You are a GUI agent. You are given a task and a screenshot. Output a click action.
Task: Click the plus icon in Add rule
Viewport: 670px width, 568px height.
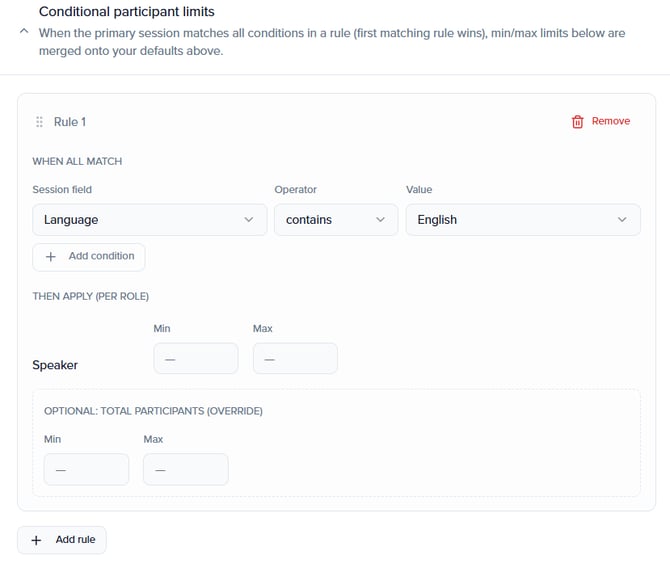coord(37,540)
